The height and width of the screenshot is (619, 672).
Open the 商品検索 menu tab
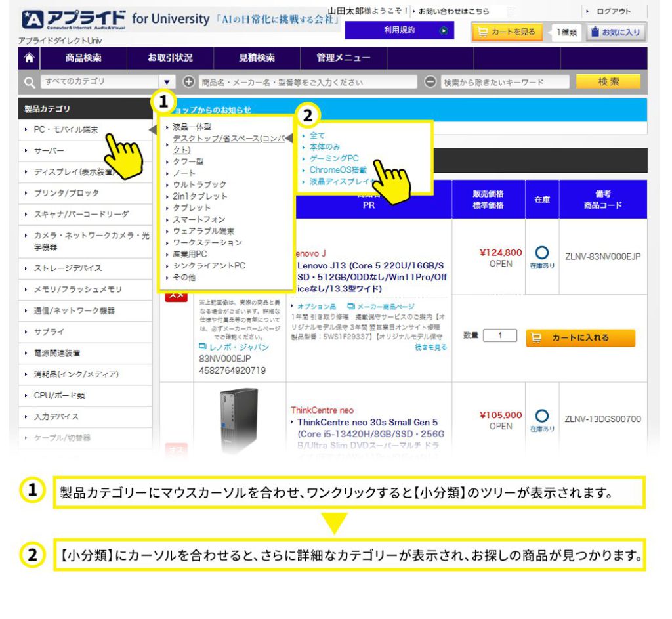pos(83,58)
